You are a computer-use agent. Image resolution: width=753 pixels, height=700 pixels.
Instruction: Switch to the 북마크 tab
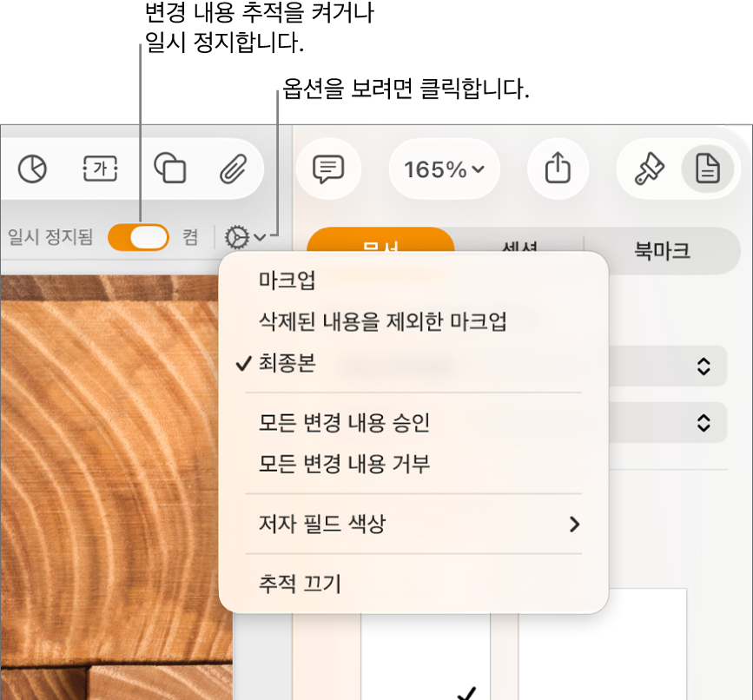pos(662,251)
